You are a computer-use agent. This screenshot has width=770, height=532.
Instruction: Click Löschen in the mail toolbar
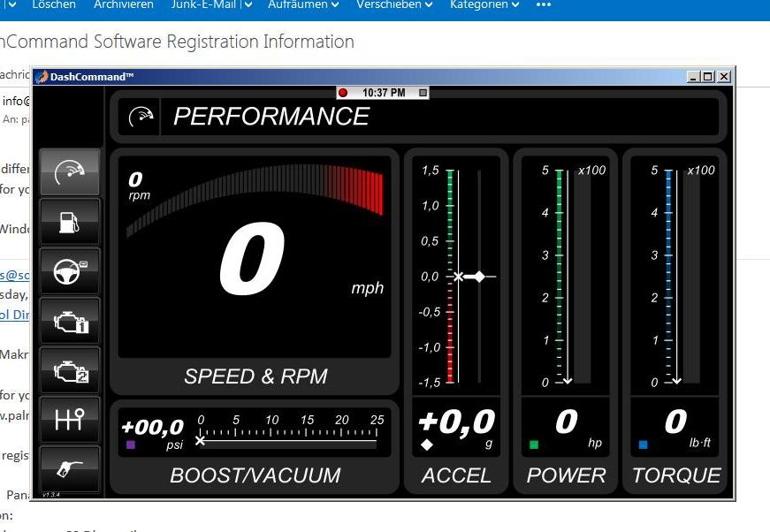coord(53,4)
